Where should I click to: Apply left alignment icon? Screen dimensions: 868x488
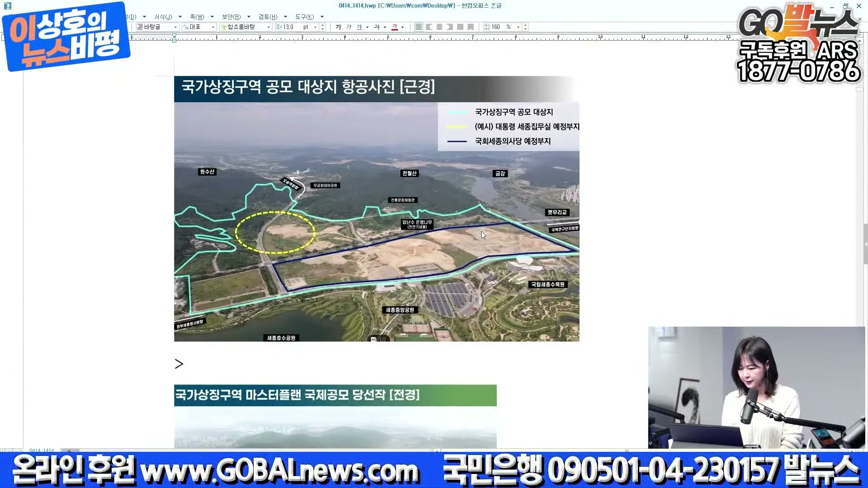click(429, 27)
